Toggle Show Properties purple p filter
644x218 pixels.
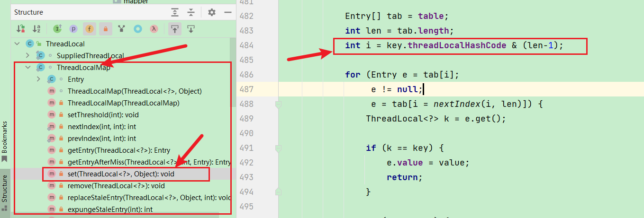click(73, 29)
